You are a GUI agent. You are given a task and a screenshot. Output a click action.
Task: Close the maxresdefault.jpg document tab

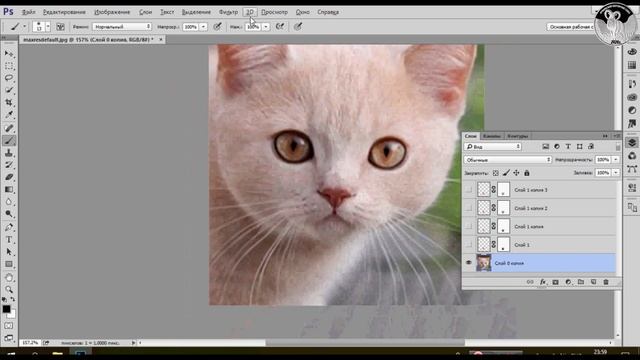tap(161, 40)
